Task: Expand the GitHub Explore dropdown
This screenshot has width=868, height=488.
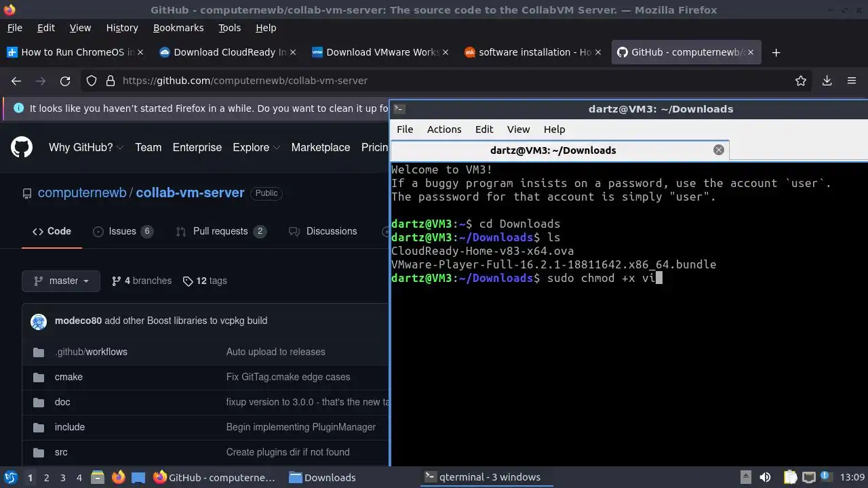Action: point(256,147)
